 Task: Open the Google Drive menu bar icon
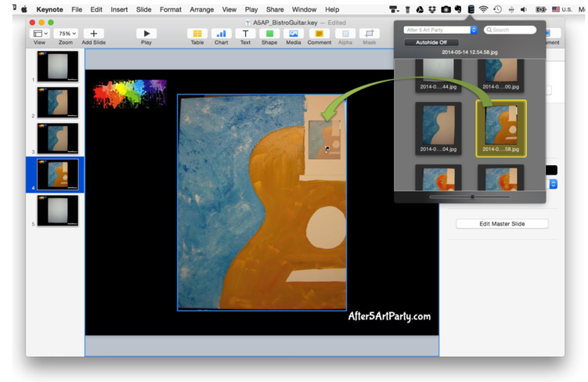pyautogui.click(x=420, y=9)
